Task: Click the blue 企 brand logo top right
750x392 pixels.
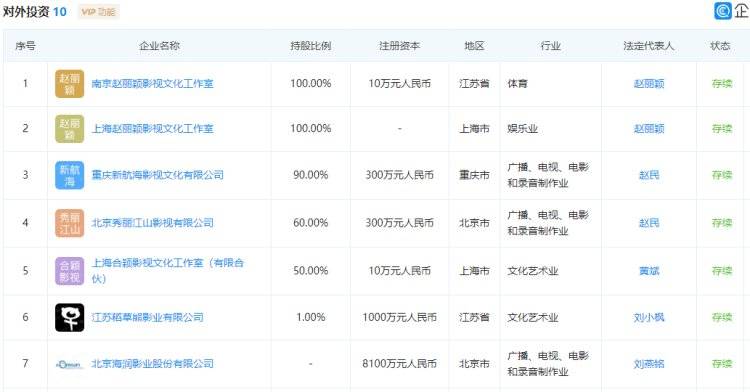Action: [x=723, y=11]
